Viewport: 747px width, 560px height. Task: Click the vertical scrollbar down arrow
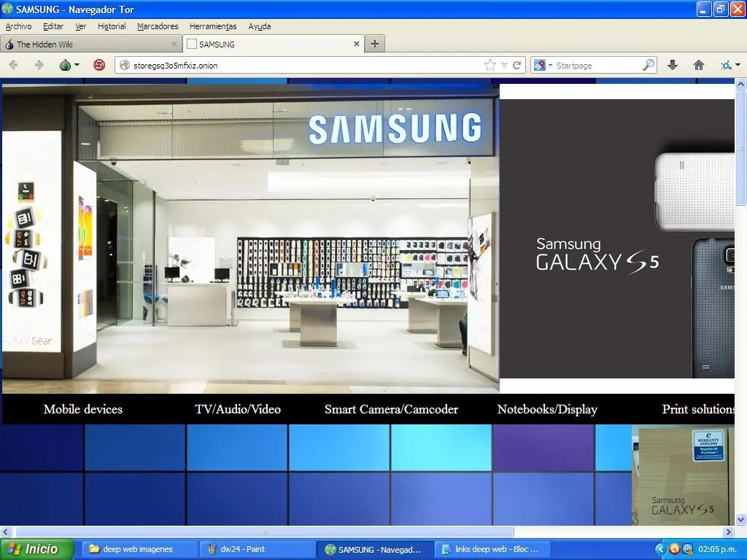(x=741, y=519)
